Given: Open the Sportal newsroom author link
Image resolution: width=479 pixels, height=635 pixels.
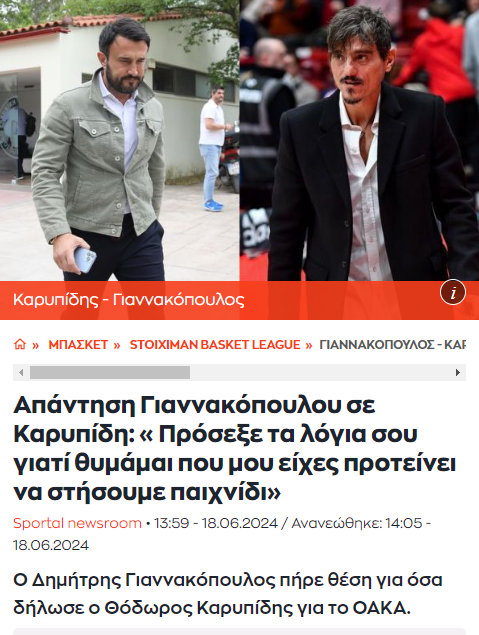Looking at the screenshot, I should (x=77, y=523).
